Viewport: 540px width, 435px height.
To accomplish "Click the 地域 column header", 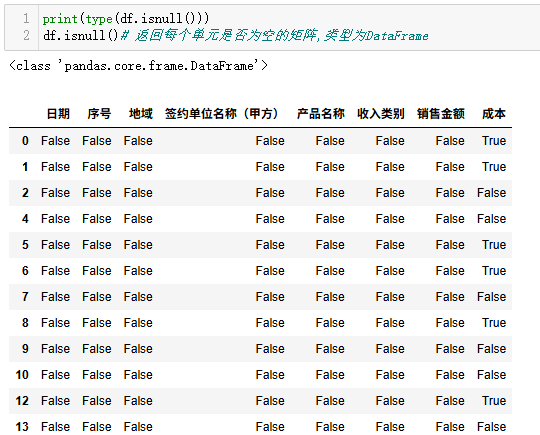I will (x=141, y=114).
